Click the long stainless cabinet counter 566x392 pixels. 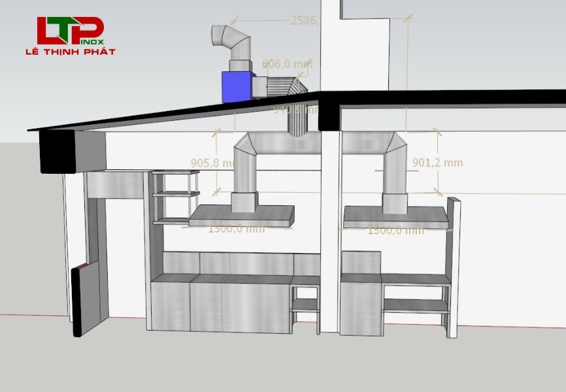(222, 301)
